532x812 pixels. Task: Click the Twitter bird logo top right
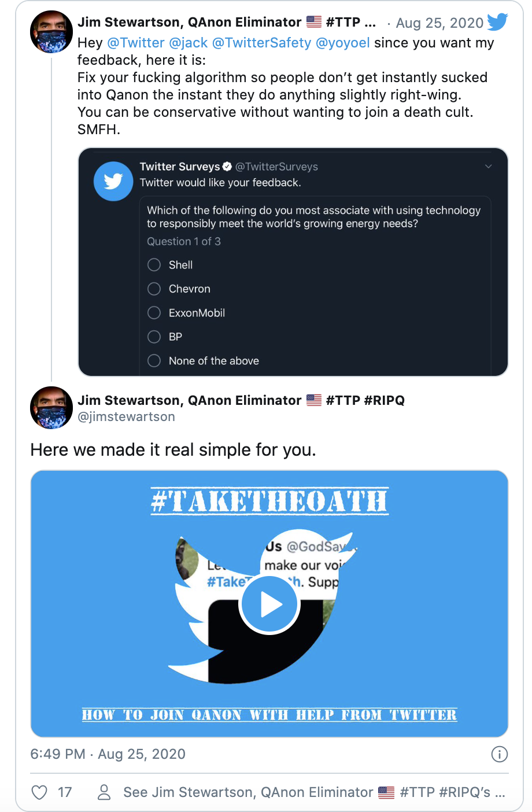point(497,22)
